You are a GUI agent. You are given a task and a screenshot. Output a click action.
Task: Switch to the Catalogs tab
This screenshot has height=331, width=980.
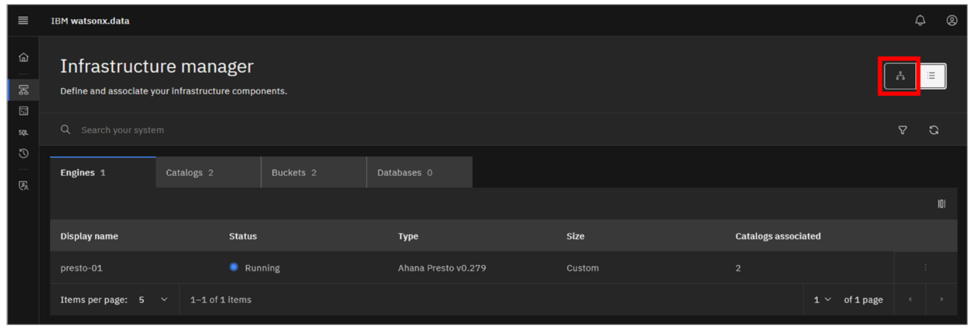click(x=208, y=172)
